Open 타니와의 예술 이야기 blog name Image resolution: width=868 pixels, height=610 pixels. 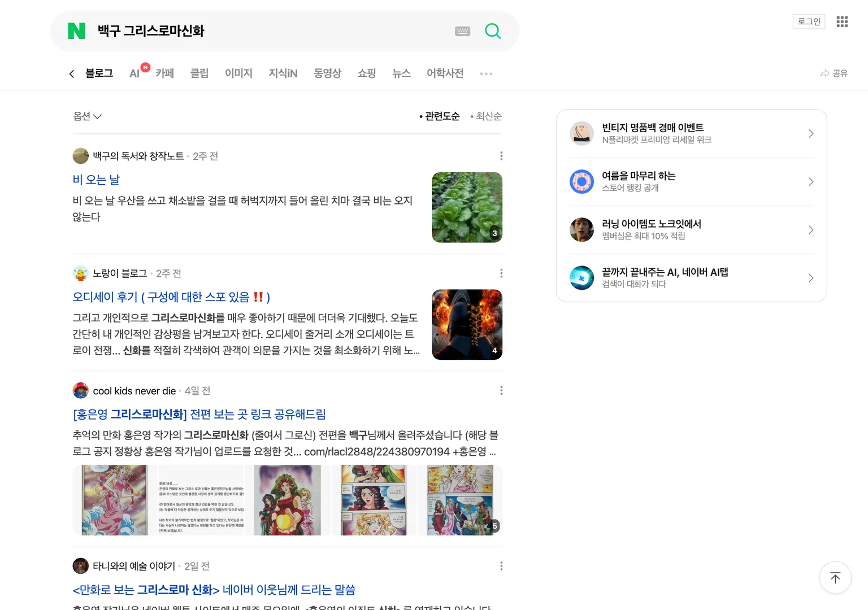[134, 566]
